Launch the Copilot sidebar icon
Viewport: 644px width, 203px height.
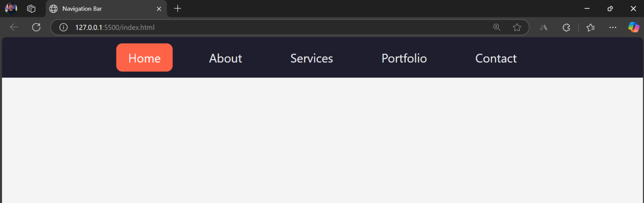pyautogui.click(x=634, y=27)
